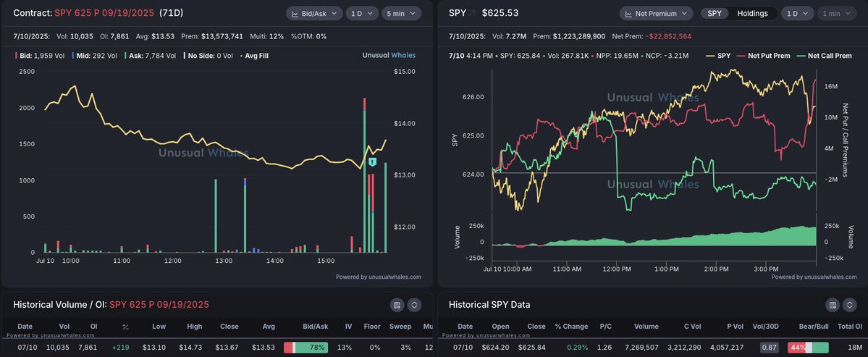
Task: Open column settings for Historical Volume / OI
Action: click(397, 305)
